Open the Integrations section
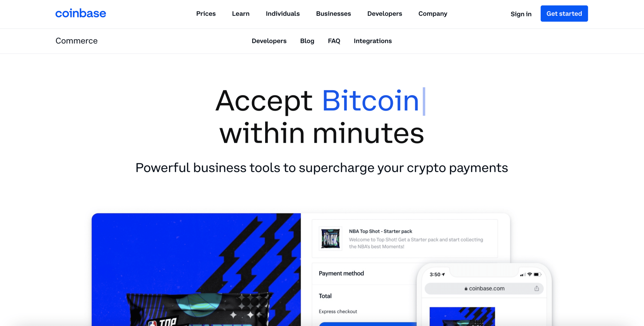The image size is (644, 326). click(372, 41)
